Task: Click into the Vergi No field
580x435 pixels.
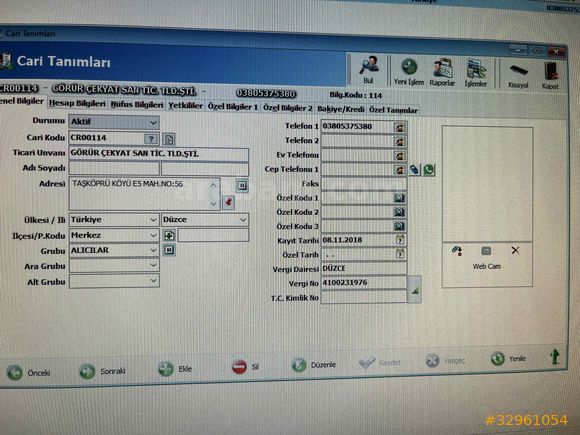Action: point(364,283)
